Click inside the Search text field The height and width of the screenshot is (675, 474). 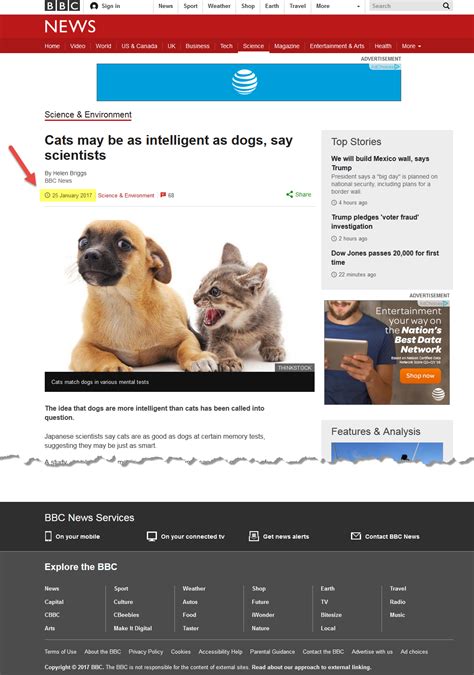pyautogui.click(x=405, y=6)
